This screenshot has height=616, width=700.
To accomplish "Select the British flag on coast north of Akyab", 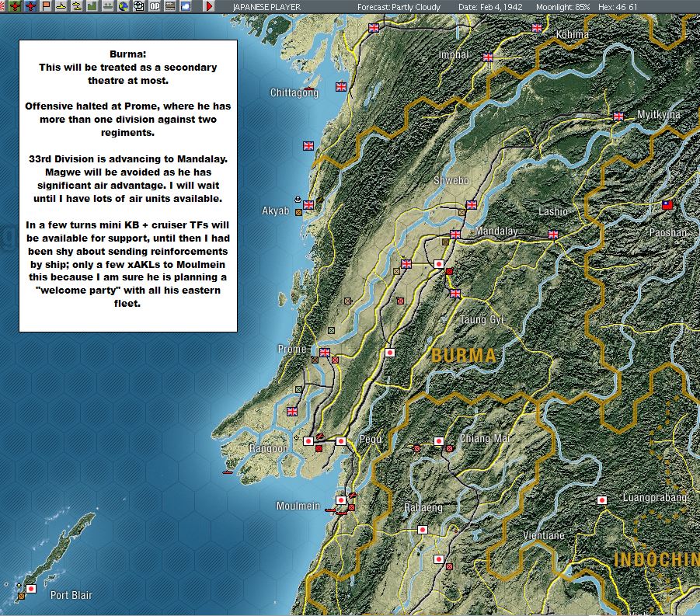I will [x=308, y=146].
